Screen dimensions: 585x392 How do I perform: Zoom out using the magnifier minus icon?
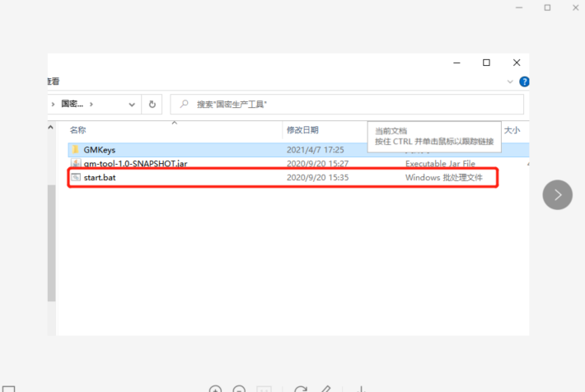239,389
